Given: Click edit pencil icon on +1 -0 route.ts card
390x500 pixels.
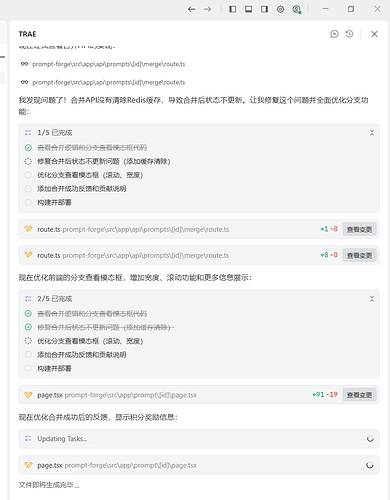Looking at the screenshot, I should tap(28, 229).
